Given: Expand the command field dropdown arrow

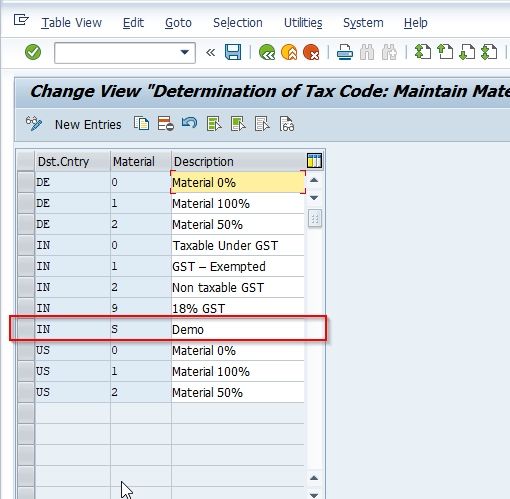Looking at the screenshot, I should point(184,52).
